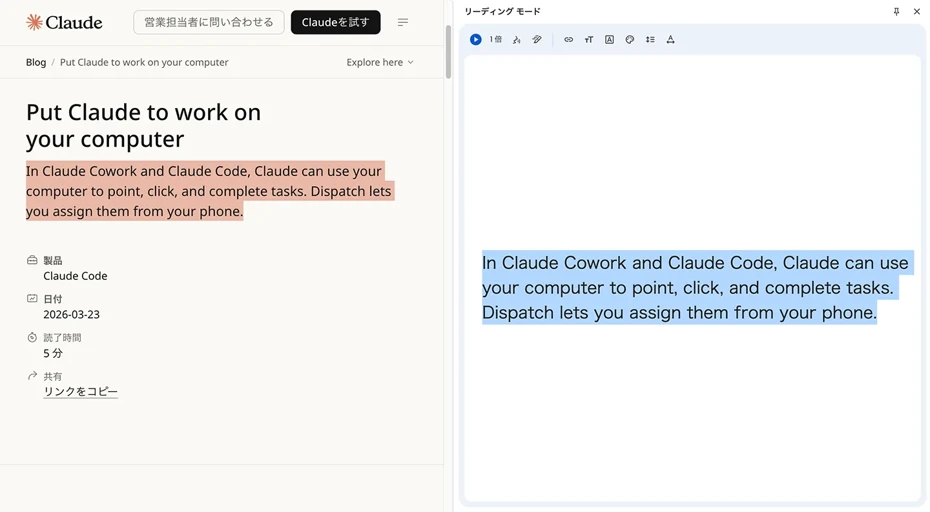
Task: Click the page vertical scrollbar thumb
Action: [448, 52]
